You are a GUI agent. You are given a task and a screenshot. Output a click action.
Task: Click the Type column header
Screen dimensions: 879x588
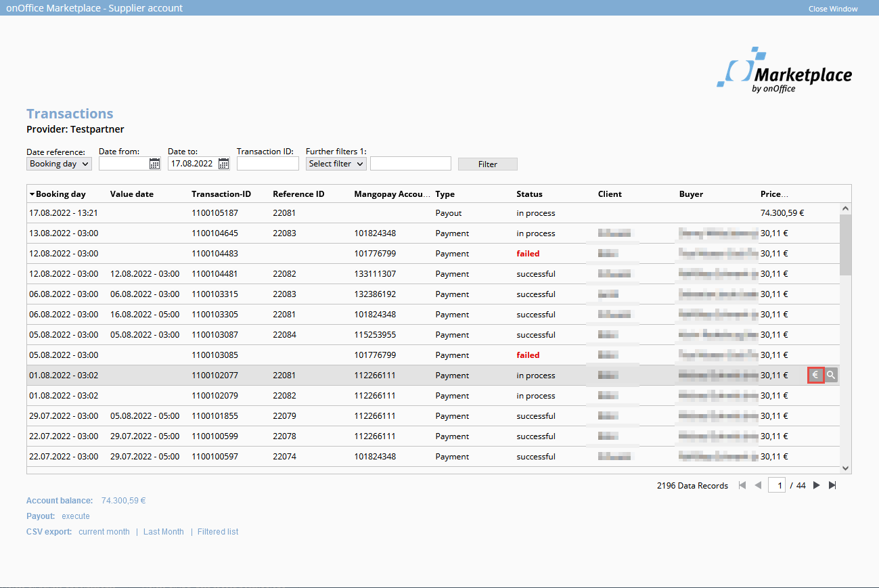pyautogui.click(x=445, y=194)
